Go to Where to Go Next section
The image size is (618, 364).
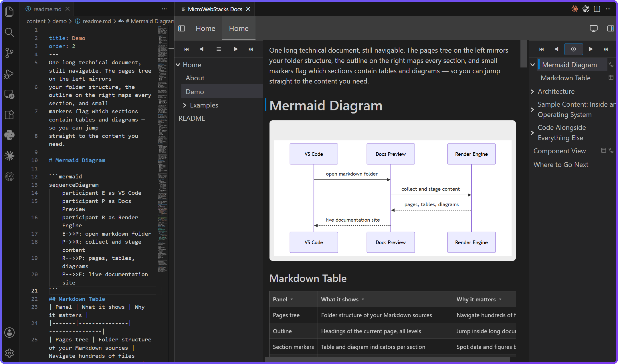561,165
